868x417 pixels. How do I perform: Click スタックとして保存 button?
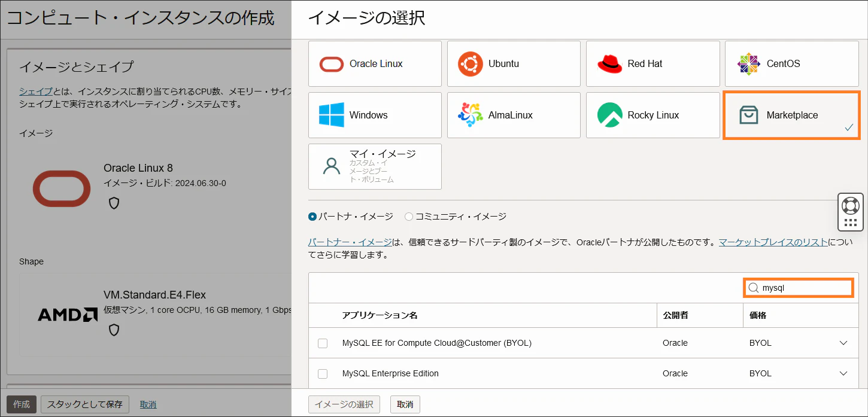point(85,404)
